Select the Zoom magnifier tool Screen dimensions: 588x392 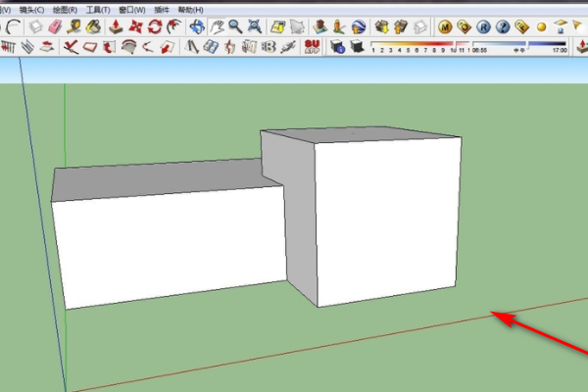coord(235,25)
